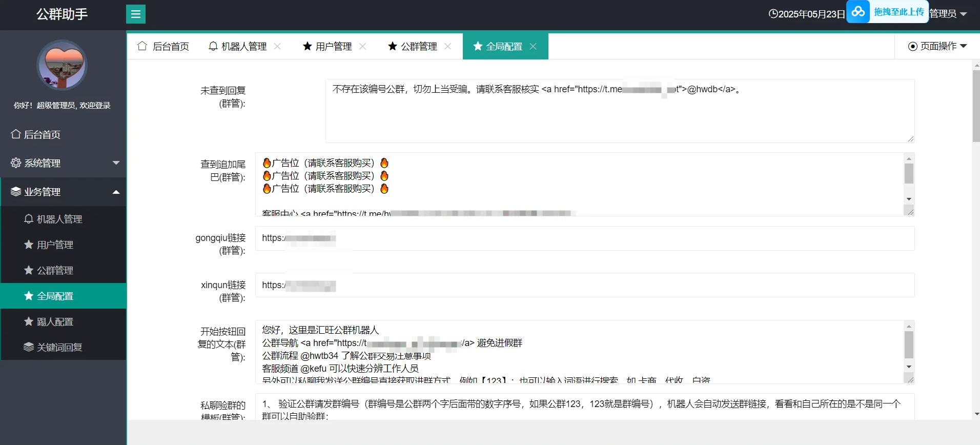Open 后台首页 from the sidebar
980x445 pixels.
point(64,134)
